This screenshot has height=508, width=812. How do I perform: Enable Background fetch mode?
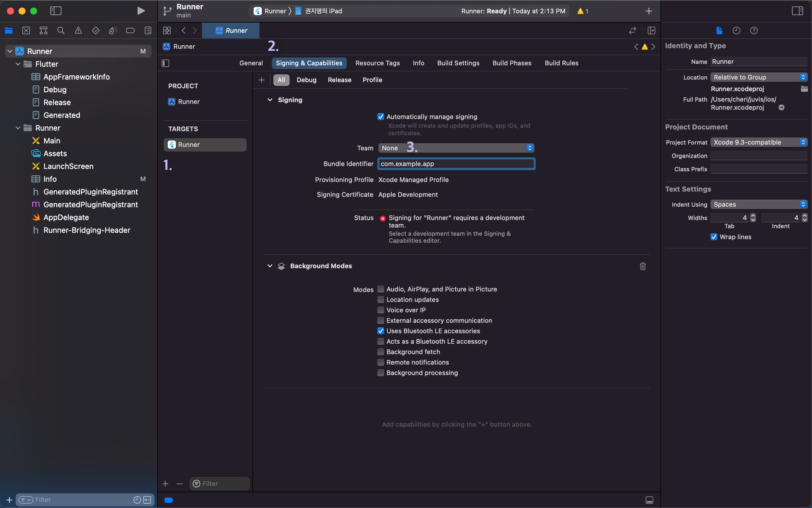pos(380,352)
